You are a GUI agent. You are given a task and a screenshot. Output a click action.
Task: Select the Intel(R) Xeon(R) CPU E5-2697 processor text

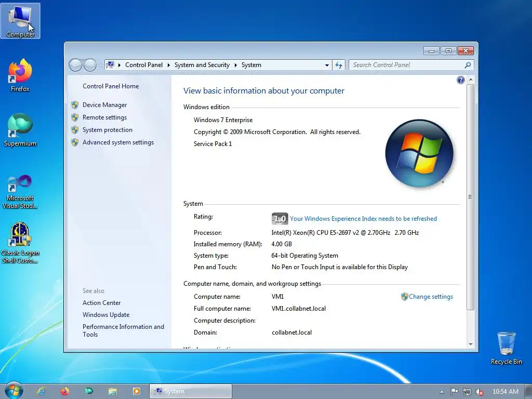pyautogui.click(x=345, y=233)
